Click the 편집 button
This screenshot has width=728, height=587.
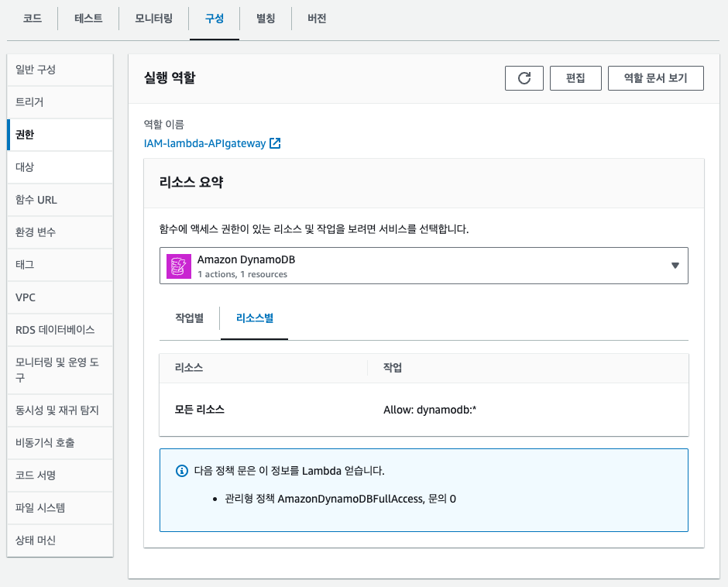pos(575,78)
